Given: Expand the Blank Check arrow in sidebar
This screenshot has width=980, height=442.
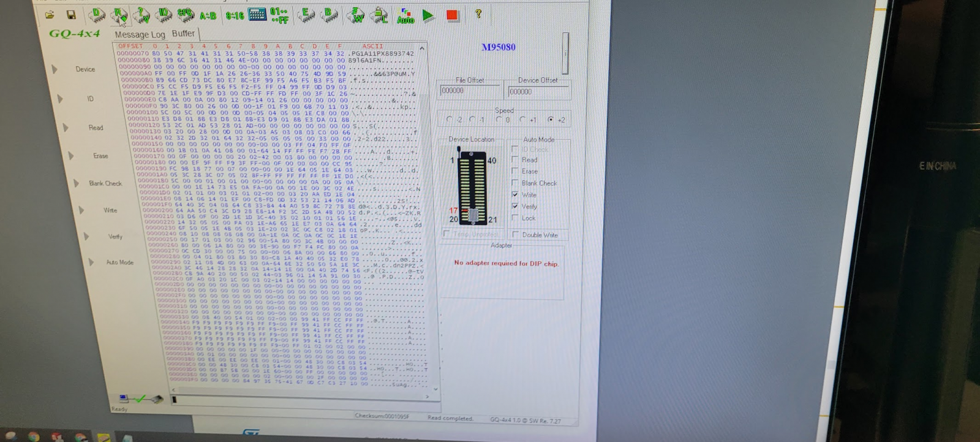Looking at the screenshot, I should point(77,183).
